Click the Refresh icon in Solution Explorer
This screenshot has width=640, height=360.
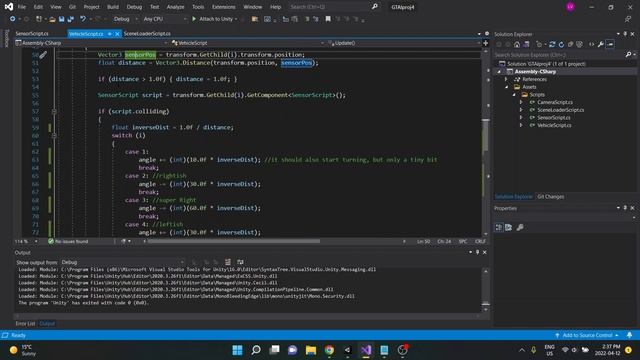click(x=561, y=44)
